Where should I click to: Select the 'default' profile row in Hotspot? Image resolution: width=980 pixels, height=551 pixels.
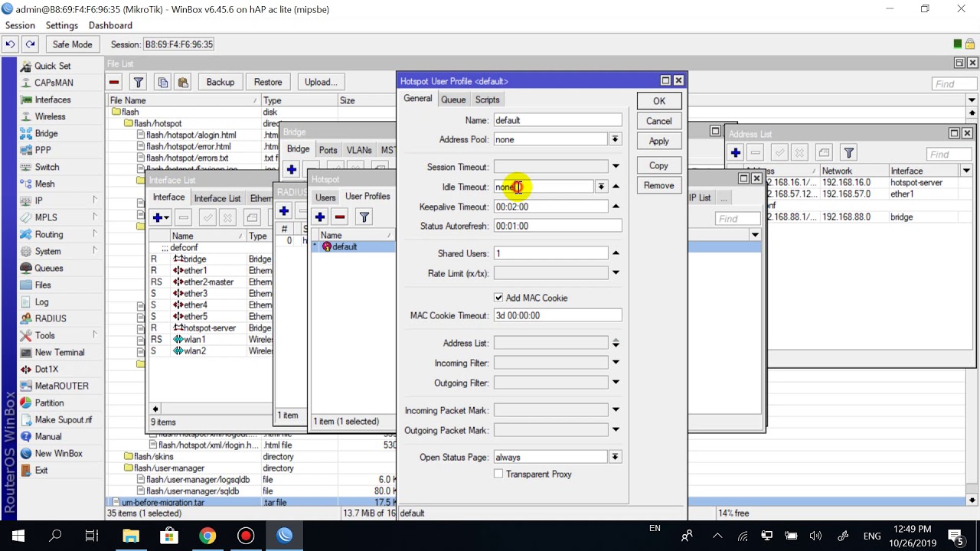coord(353,246)
